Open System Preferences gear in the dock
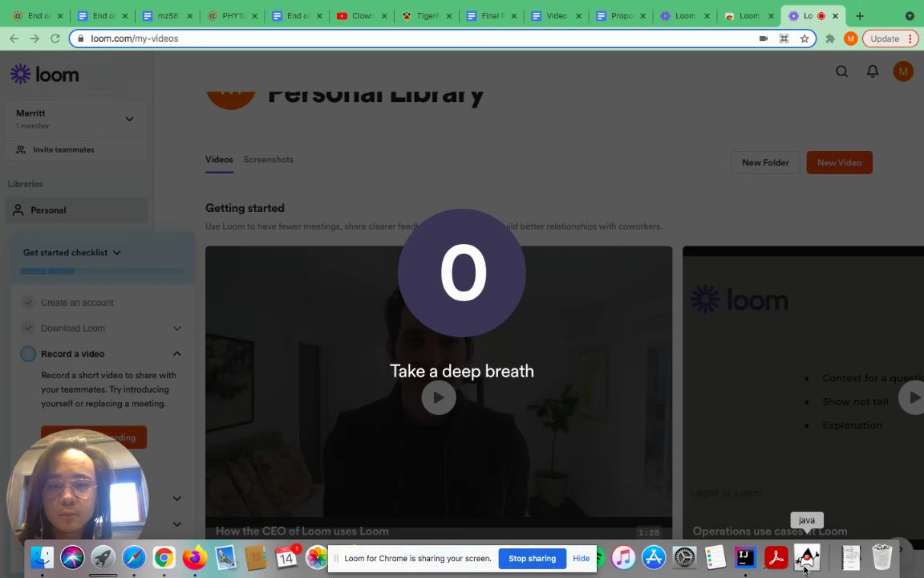The image size is (924, 578). [x=684, y=557]
